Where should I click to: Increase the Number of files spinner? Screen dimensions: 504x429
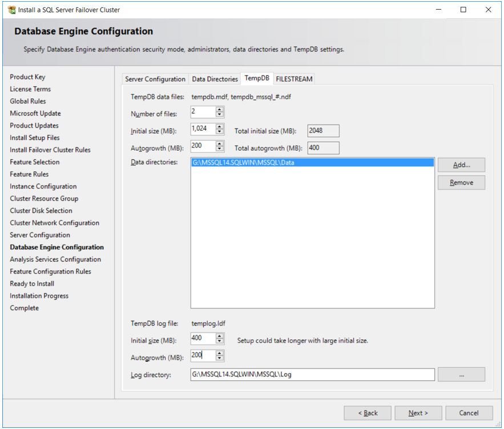[220, 109]
